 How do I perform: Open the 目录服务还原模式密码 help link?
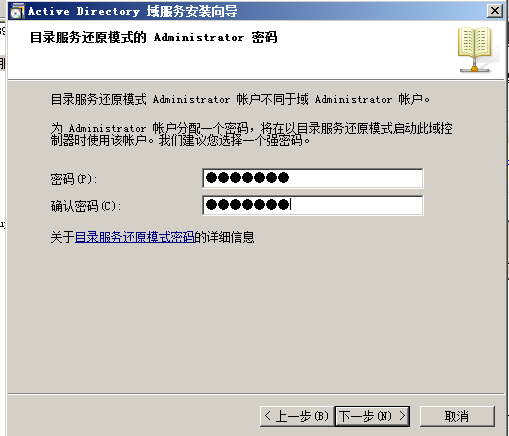(135, 237)
